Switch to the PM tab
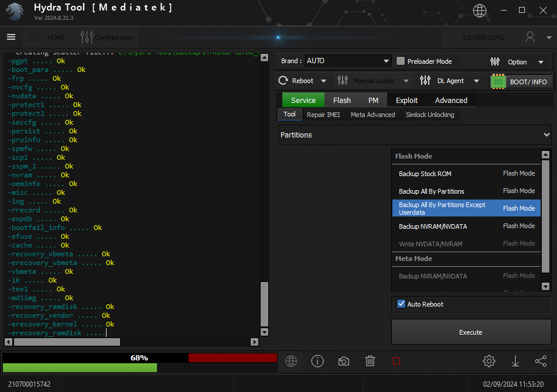557x392 pixels. point(373,100)
